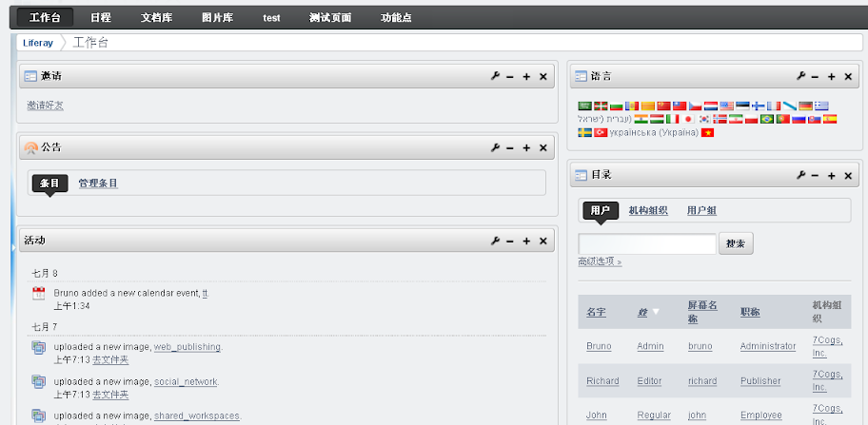The width and height of the screenshot is (868, 425).
Task: Open configuration wrench of 语言 portlet
Action: click(x=800, y=76)
